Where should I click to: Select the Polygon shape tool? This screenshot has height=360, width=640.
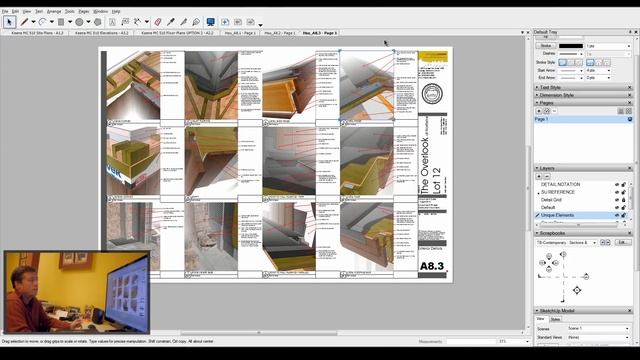point(98,22)
